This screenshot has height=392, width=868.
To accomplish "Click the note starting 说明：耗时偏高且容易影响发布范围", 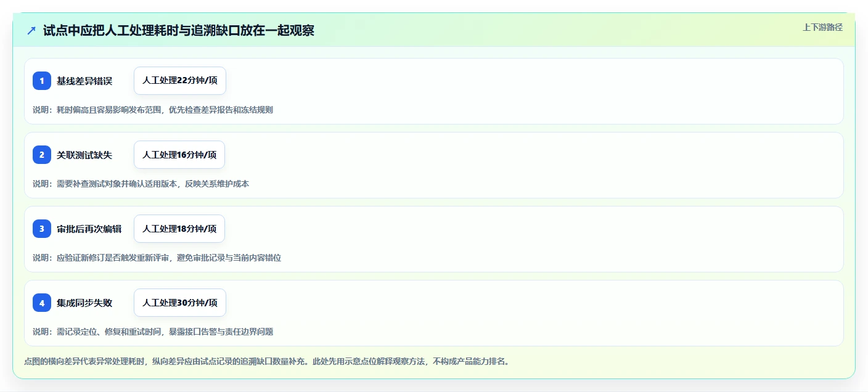I will pyautogui.click(x=153, y=110).
